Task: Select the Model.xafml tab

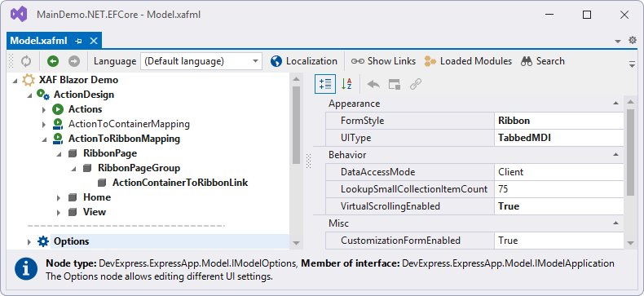Action: point(38,41)
